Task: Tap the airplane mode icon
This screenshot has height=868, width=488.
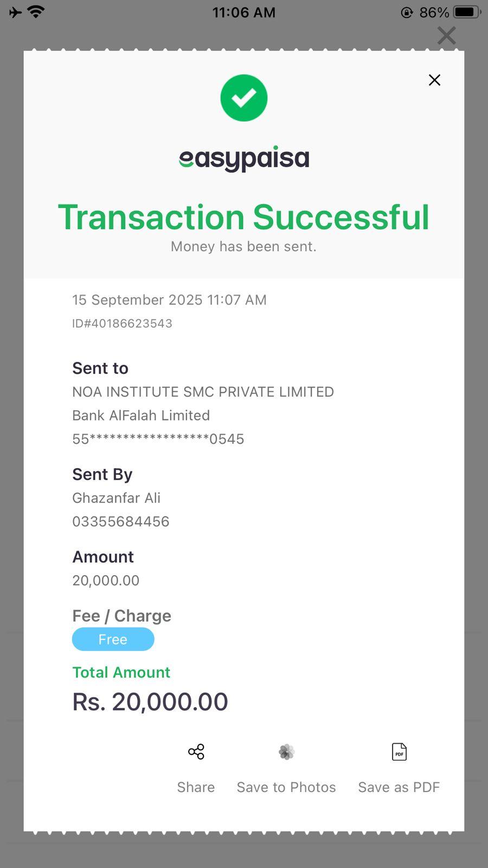Action: 15,12
